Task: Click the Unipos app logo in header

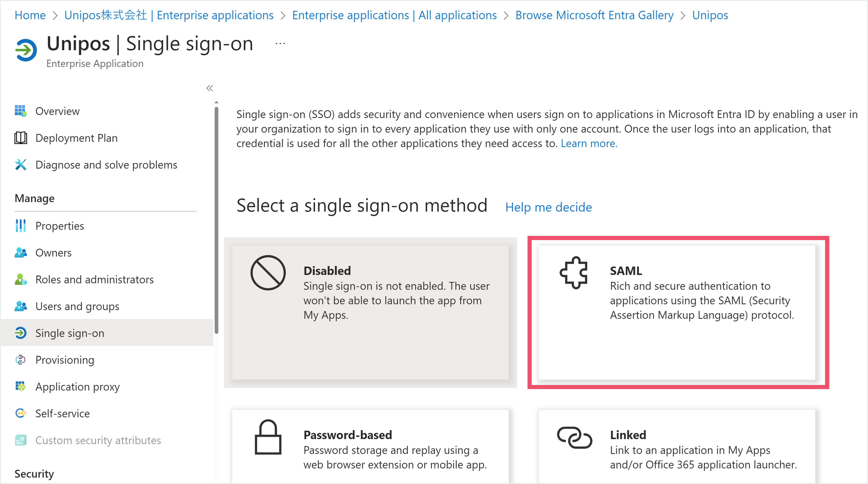Action: (26, 50)
